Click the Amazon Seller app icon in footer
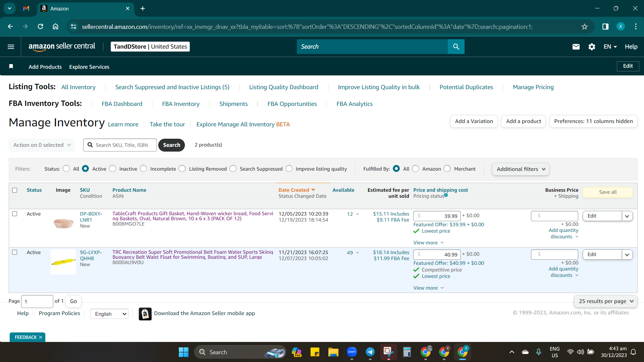 (x=145, y=314)
